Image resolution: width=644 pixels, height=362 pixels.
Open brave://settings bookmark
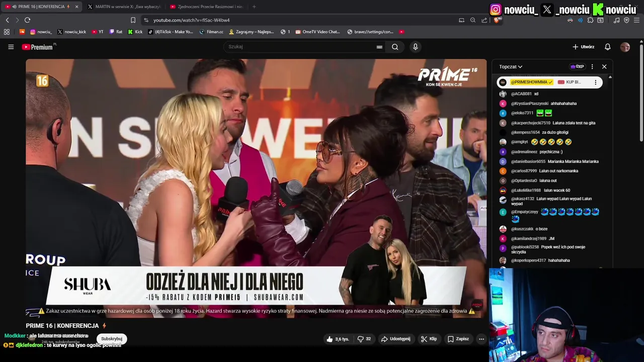point(370,32)
